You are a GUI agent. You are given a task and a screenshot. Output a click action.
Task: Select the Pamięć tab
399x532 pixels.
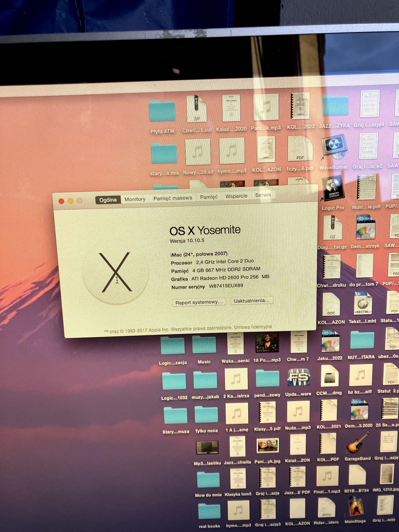click(x=209, y=197)
